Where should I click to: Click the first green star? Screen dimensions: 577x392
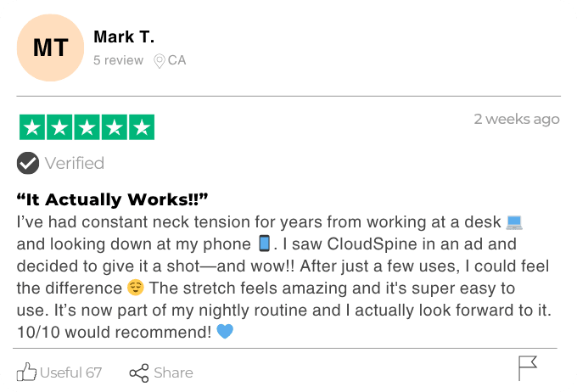pyautogui.click(x=32, y=127)
